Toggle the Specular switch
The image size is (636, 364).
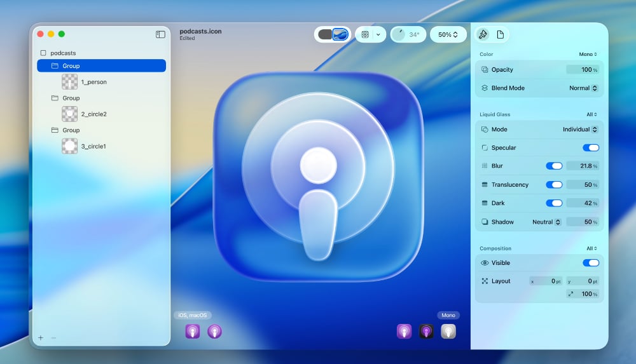coord(591,147)
